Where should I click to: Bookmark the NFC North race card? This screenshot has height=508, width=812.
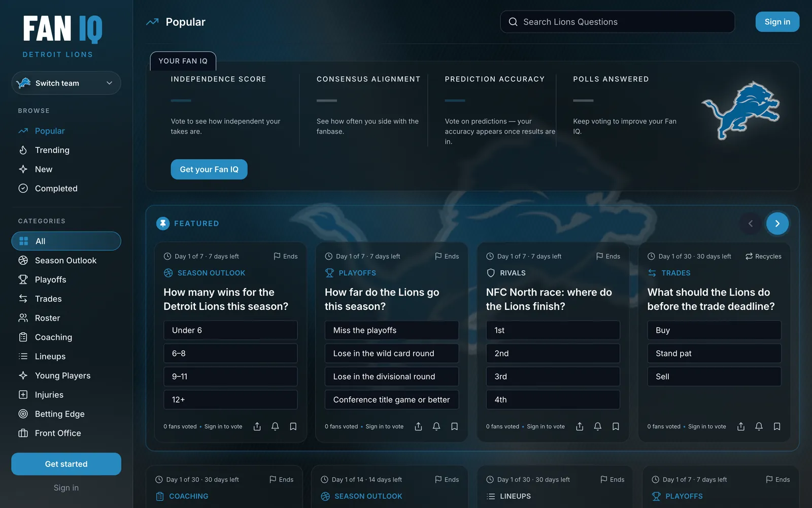616,426
